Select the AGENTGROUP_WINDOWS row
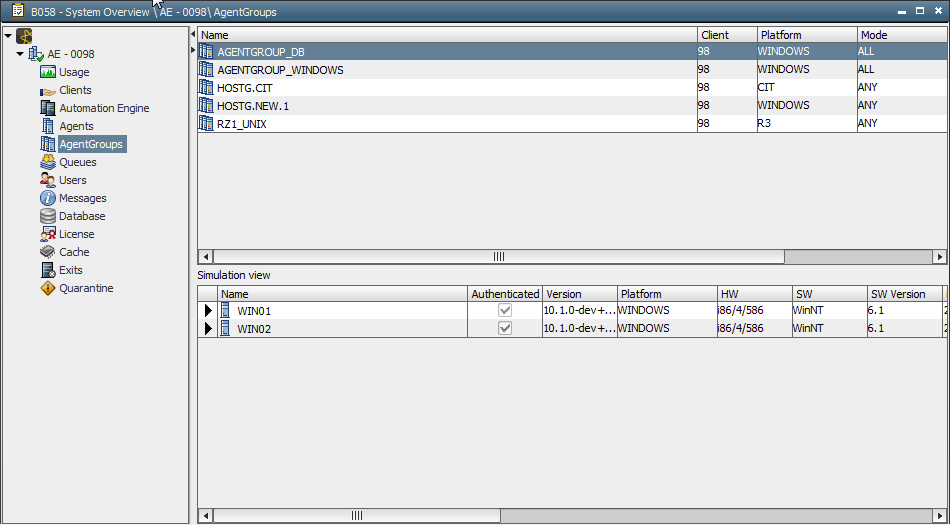 (280, 70)
